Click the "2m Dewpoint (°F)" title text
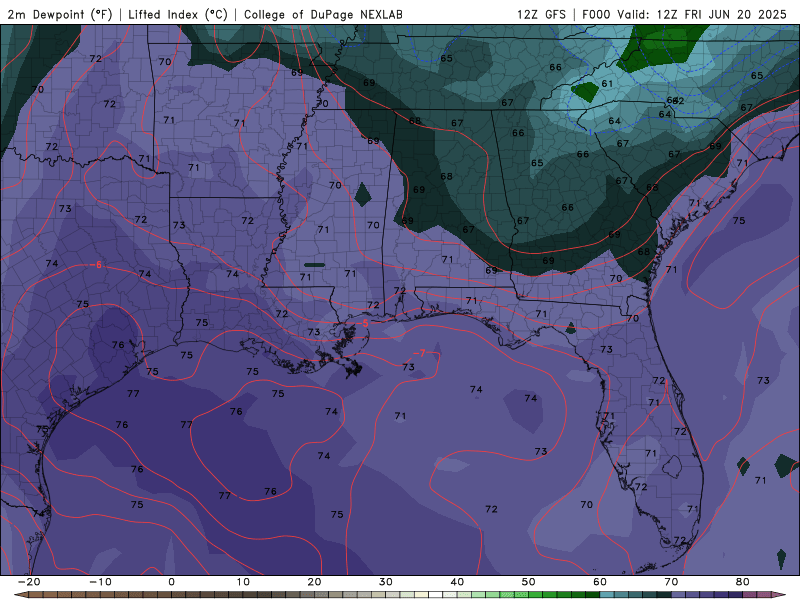Image resolution: width=800 pixels, height=600 pixels. (x=60, y=14)
